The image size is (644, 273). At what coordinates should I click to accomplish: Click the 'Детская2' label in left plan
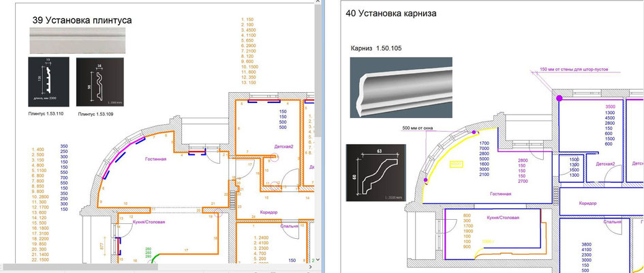tap(283, 146)
